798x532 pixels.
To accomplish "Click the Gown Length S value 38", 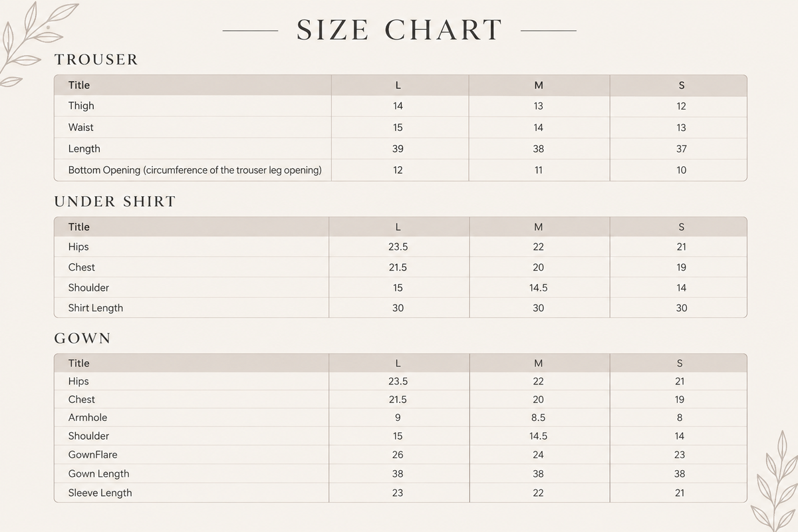I will [x=680, y=474].
